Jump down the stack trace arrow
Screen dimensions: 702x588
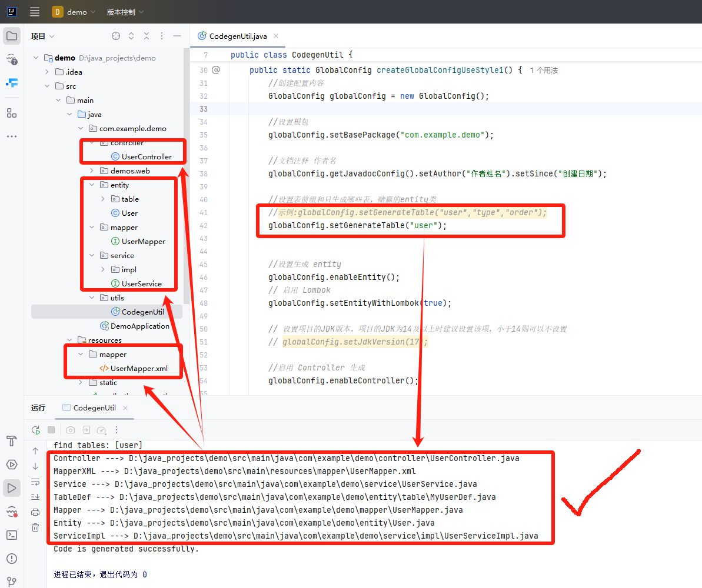click(x=35, y=466)
